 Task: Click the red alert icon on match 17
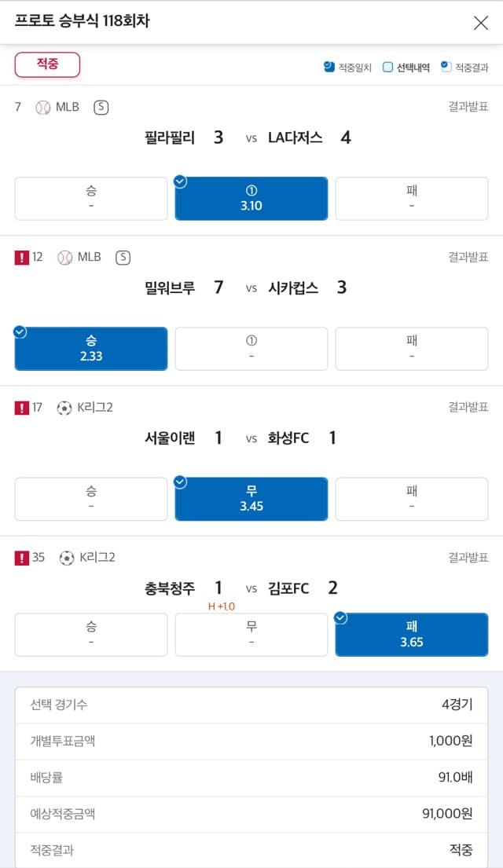[22, 408]
